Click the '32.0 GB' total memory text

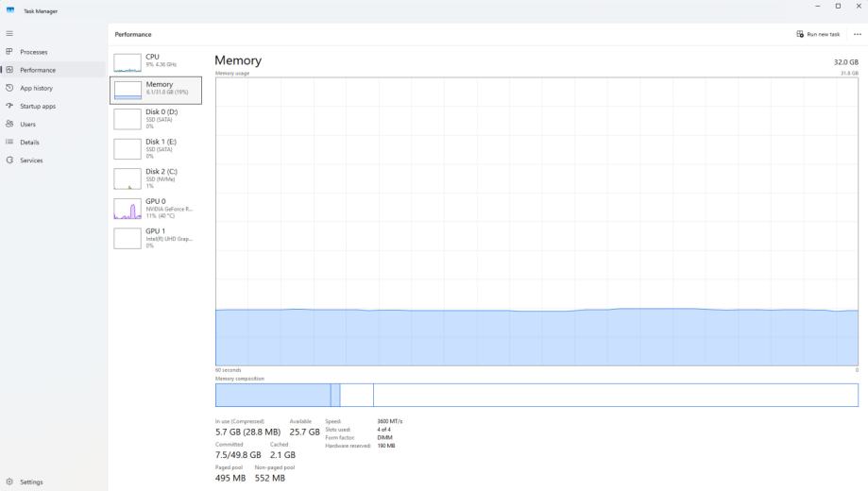[x=846, y=62]
